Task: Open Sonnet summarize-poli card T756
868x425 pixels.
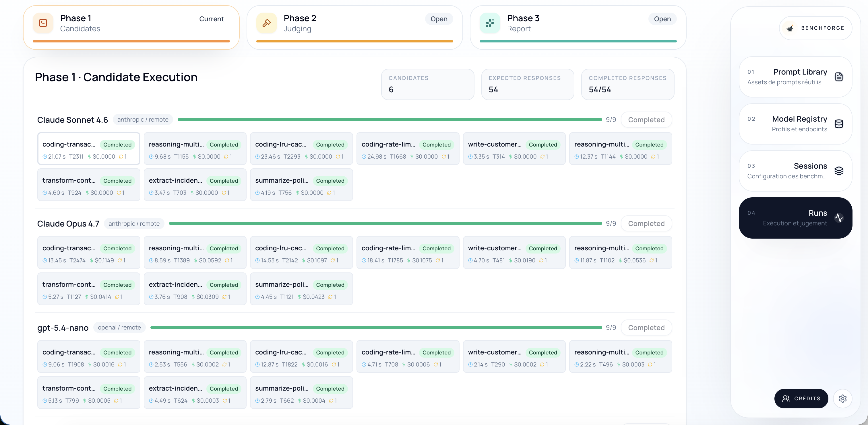Action: pyautogui.click(x=301, y=185)
